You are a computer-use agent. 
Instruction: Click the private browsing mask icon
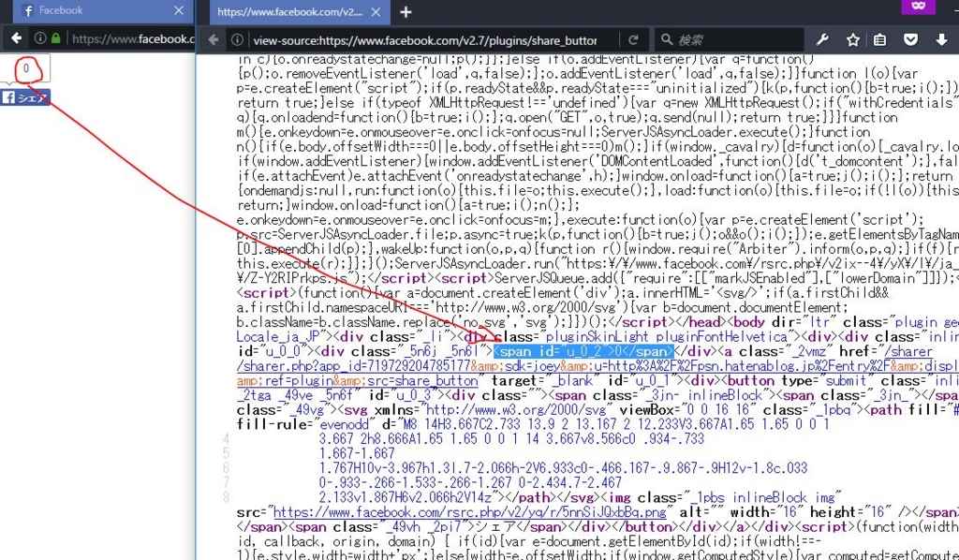click(x=918, y=7)
